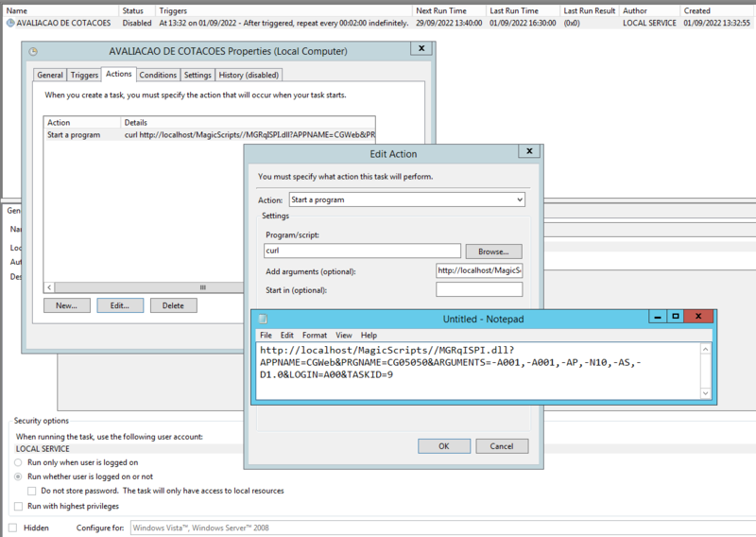Maximize the Notepad window
The image size is (756, 537).
pos(676,317)
